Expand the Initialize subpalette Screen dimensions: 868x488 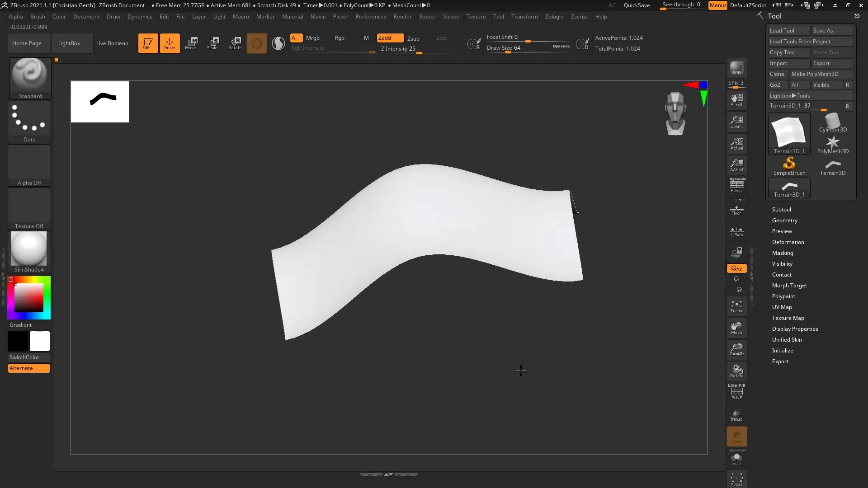[x=782, y=351]
